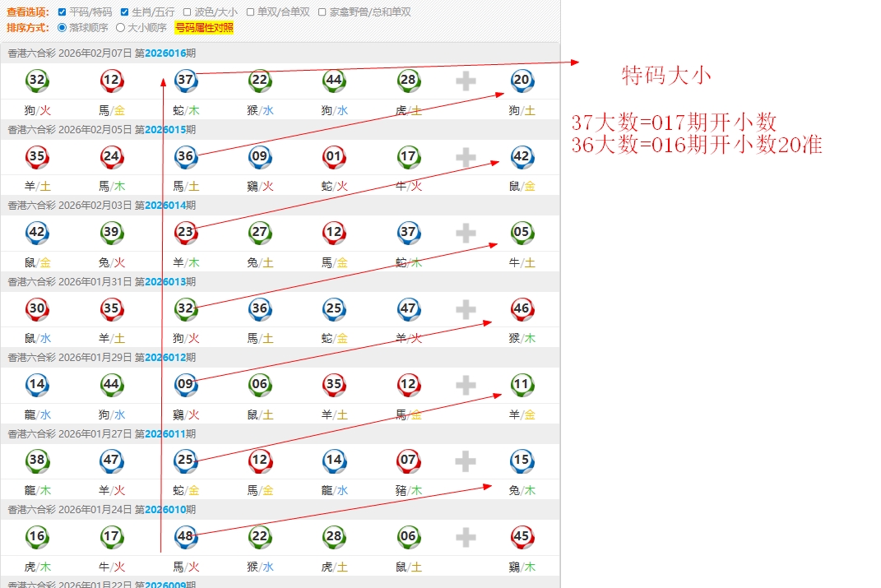Click special number ball 20 in issue 2026016
Viewport: 881px width, 588px height.
tap(522, 81)
